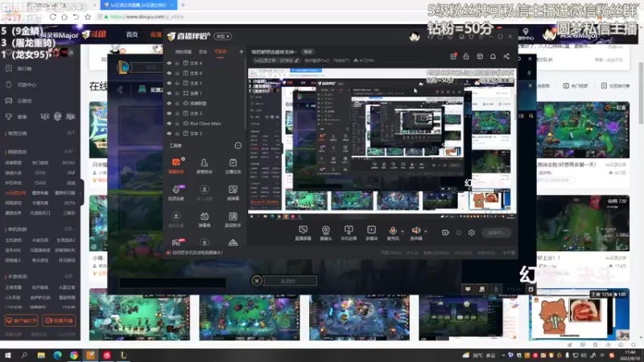Add 手机投屏 phone cast source
The width and height of the screenshot is (644, 362).
coord(349,232)
